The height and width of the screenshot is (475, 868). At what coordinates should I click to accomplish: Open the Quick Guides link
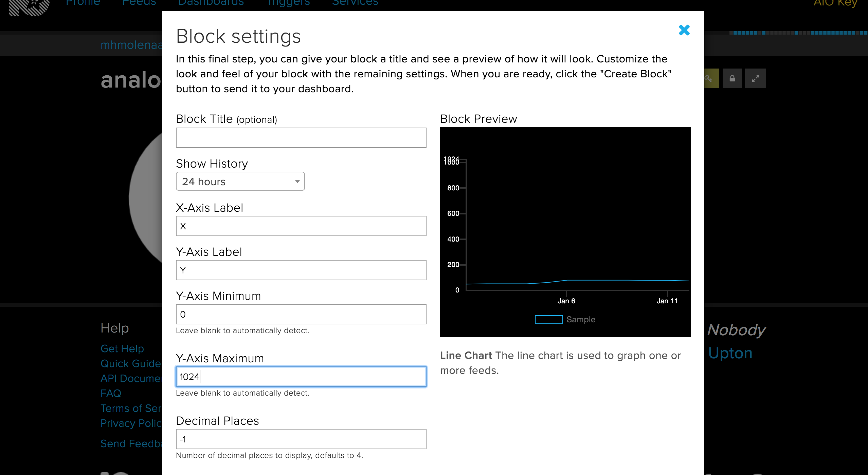pos(131,363)
